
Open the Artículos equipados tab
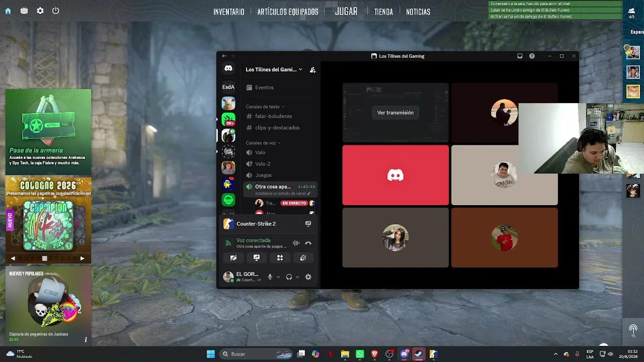point(288,12)
